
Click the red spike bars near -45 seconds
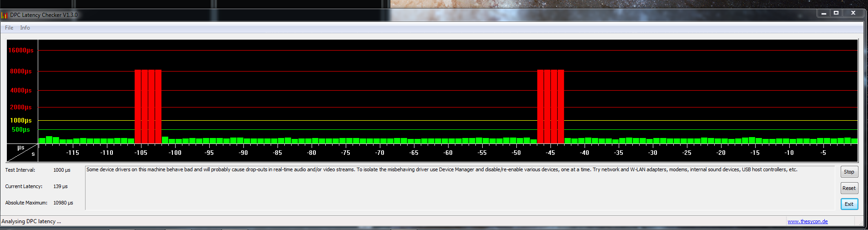(x=550, y=107)
